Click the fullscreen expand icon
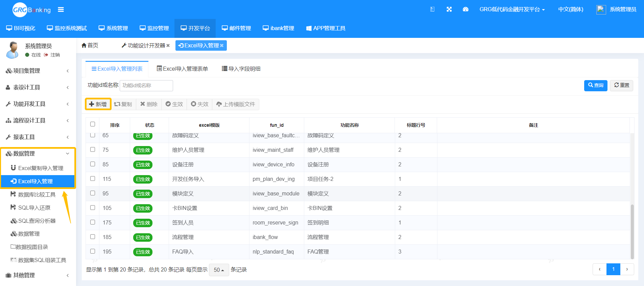Image resolution: width=644 pixels, height=286 pixels. [449, 9]
